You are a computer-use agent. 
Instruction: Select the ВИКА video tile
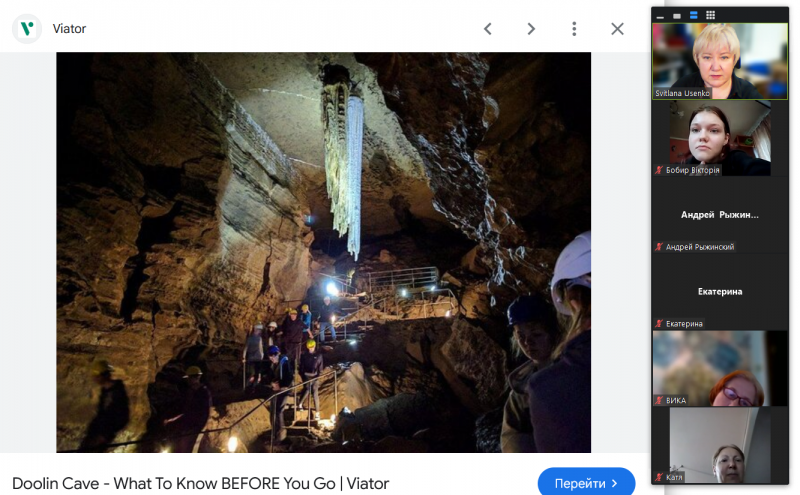pyautogui.click(x=720, y=368)
